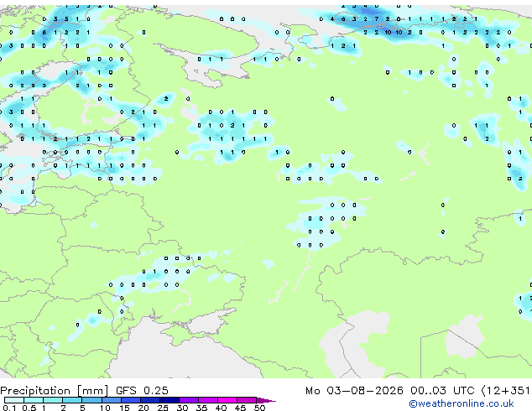Viewport: 532px width, 411px height.
Task: Select the 2–5 mm legend color swatch
Action: pyautogui.click(x=72, y=400)
